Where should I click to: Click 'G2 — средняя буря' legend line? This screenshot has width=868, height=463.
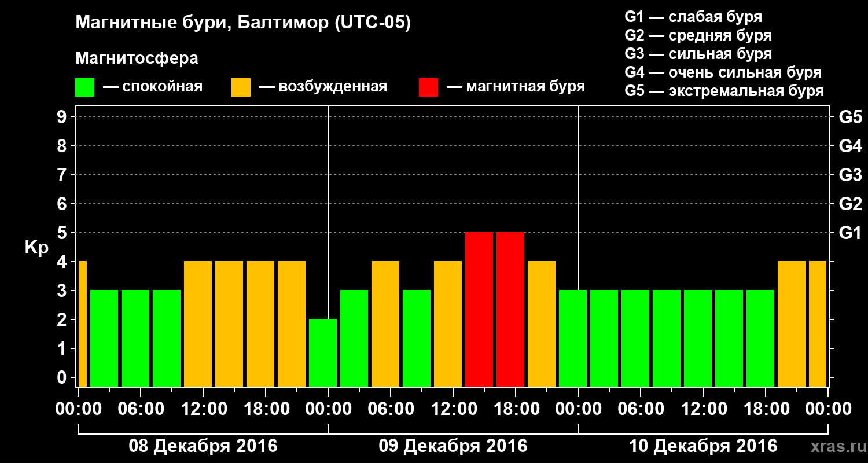pos(698,35)
